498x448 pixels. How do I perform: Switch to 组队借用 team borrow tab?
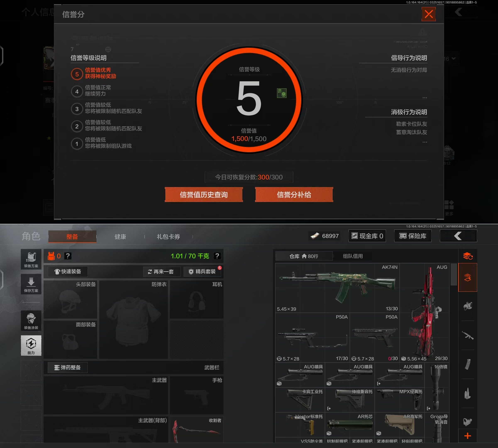coord(353,256)
